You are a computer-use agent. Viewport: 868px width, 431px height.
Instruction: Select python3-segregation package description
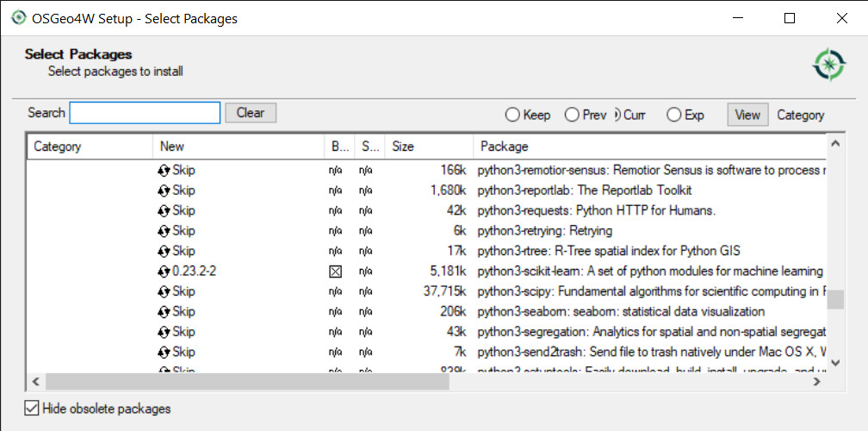tap(652, 332)
